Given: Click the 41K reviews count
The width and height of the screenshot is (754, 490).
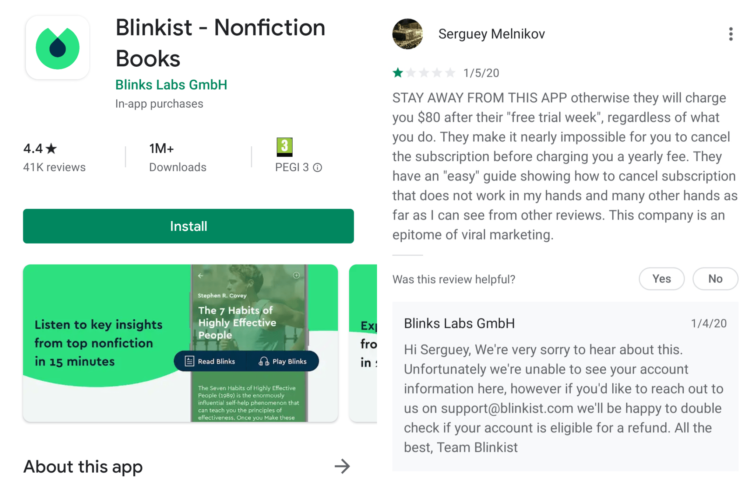Looking at the screenshot, I should (54, 167).
